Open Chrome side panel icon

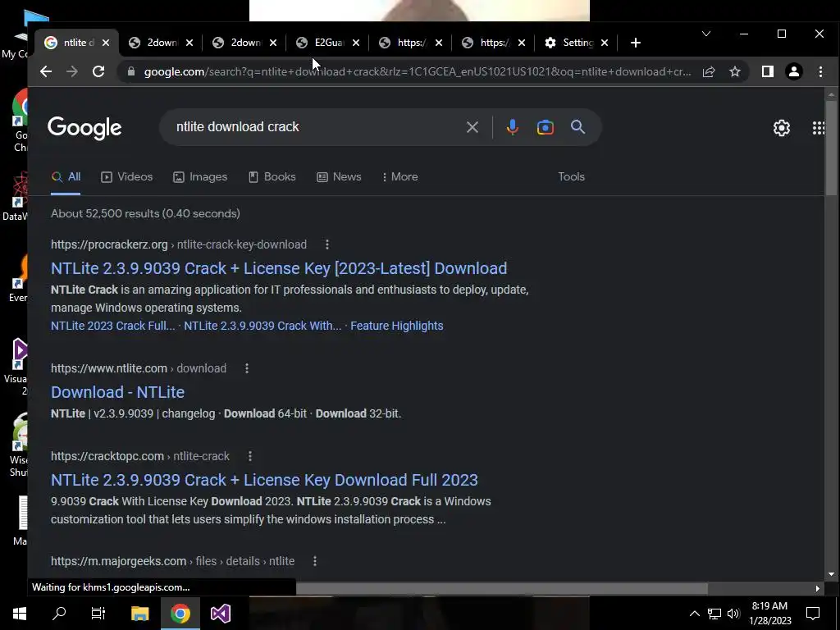768,72
